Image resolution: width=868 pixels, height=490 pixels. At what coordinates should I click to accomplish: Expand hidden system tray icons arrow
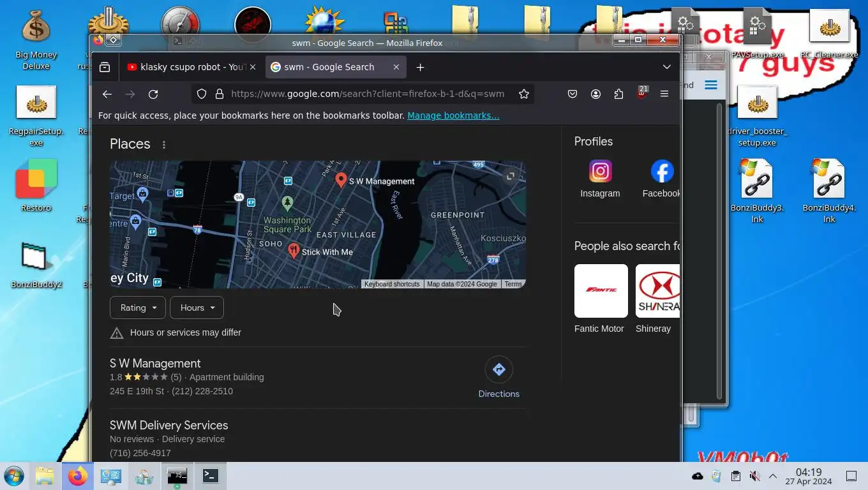click(x=772, y=476)
